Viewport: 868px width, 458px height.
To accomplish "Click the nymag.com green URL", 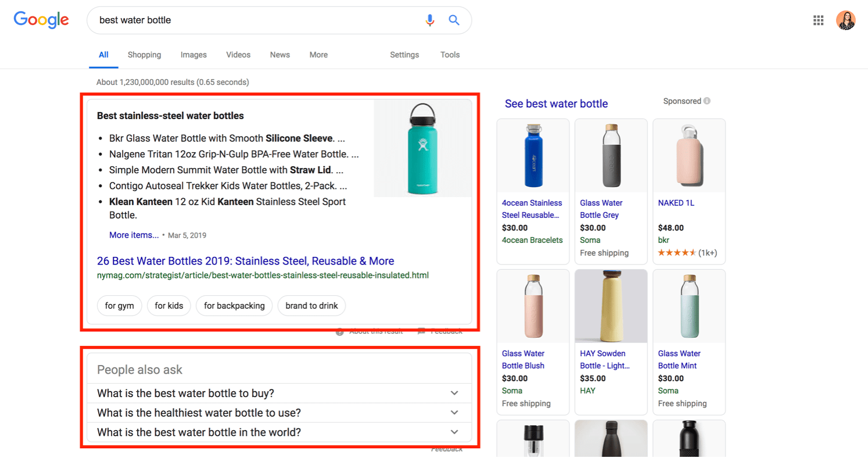I will [x=263, y=275].
